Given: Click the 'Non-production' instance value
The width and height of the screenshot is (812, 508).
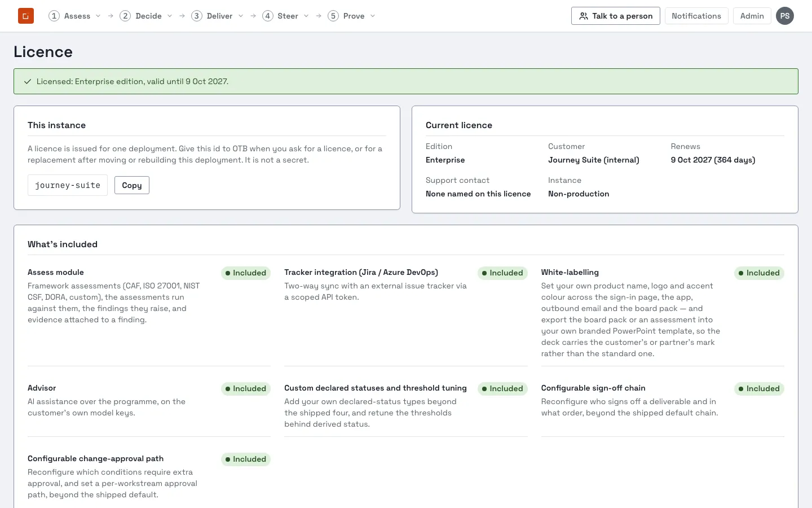Looking at the screenshot, I should pyautogui.click(x=579, y=194).
